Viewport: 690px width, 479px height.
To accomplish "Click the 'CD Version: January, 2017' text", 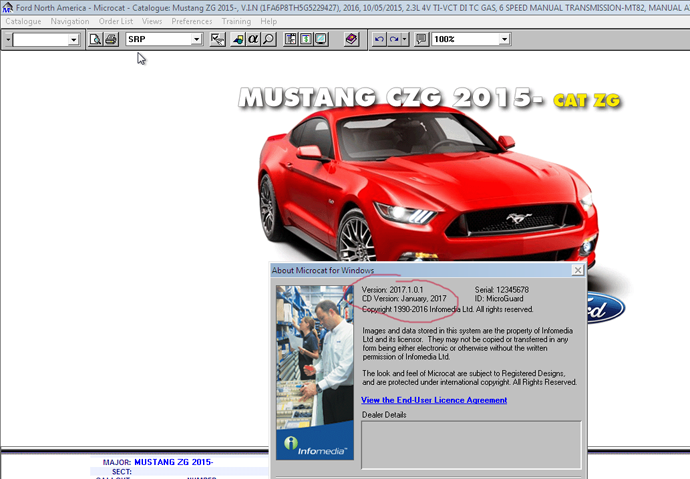I will point(404,299).
